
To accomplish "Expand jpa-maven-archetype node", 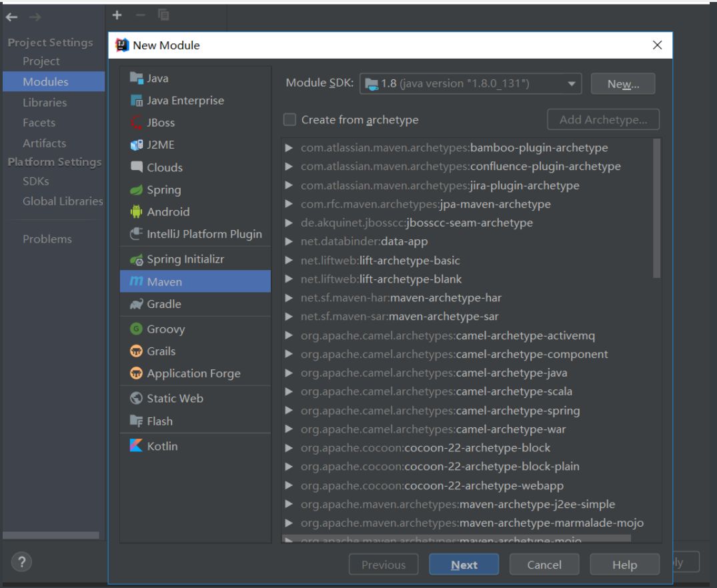I will point(289,204).
